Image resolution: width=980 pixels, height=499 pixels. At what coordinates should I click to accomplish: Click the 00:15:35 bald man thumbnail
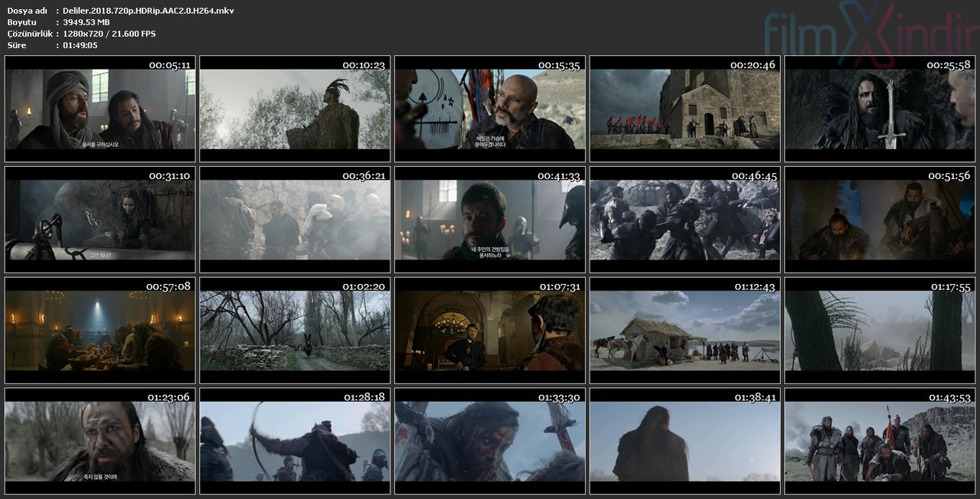pos(490,109)
